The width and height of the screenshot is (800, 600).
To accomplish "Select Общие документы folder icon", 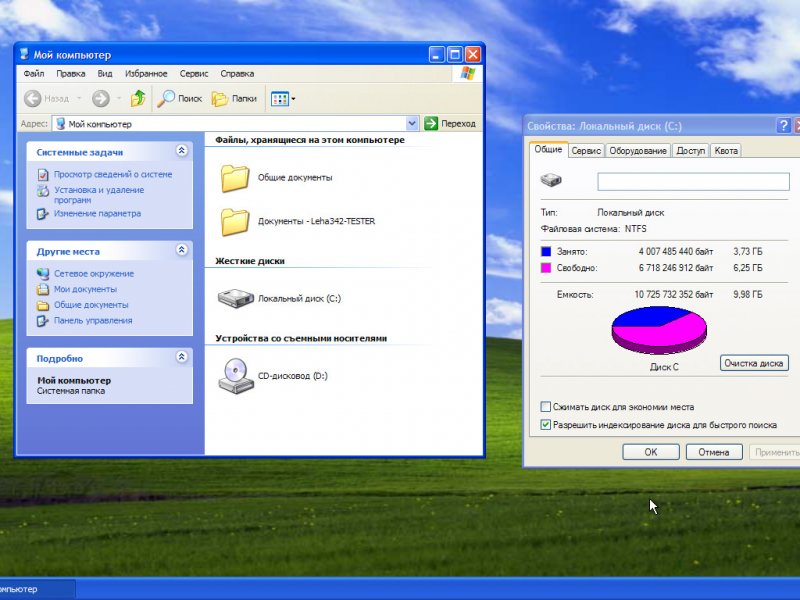I will (235, 178).
